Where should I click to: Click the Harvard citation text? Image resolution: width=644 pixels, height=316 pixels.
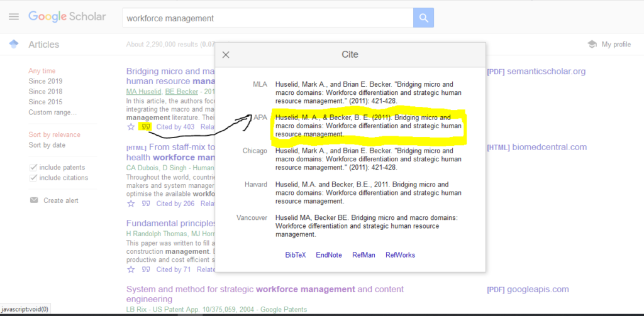(368, 193)
